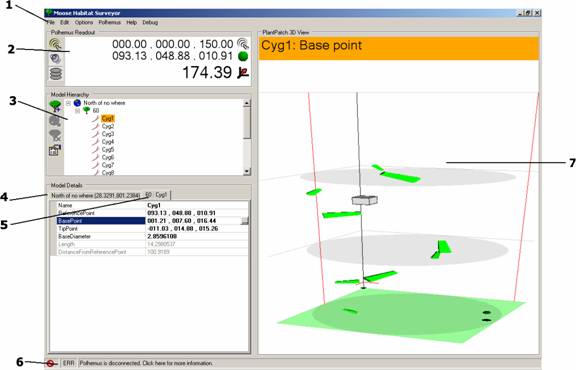Click the green tree add-plant icon
Viewport: 576px width, 370px height.
click(55, 106)
